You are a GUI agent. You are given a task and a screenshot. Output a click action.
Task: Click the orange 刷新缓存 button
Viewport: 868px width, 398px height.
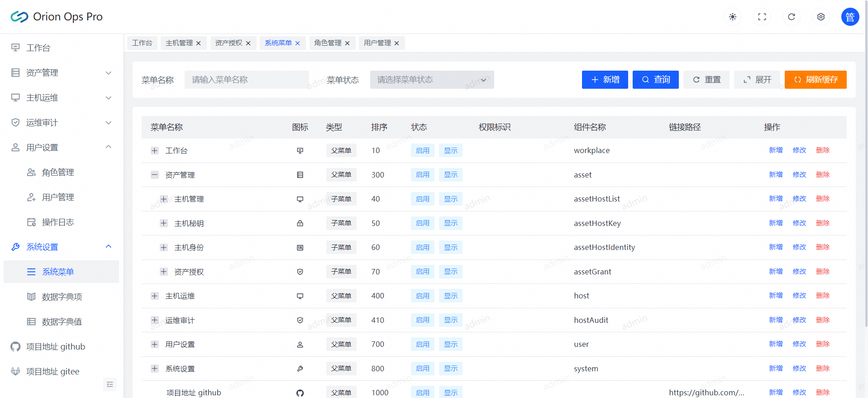pyautogui.click(x=815, y=80)
